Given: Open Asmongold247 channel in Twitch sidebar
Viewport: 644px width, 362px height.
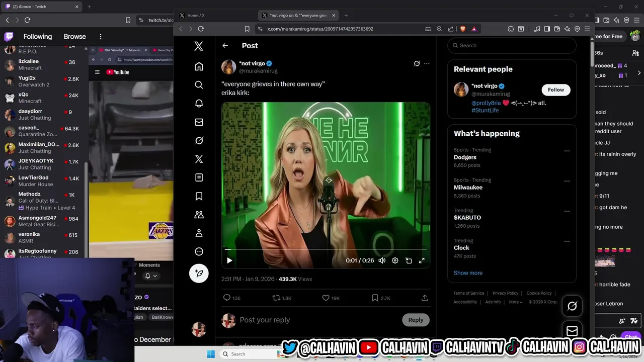Looking at the screenshot, I should click(x=43, y=221).
